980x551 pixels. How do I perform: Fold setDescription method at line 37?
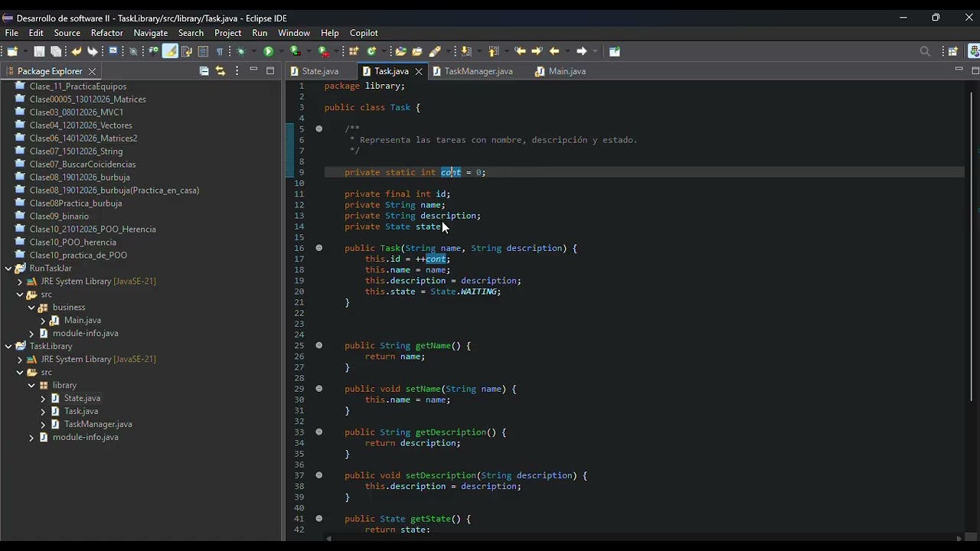tap(319, 475)
